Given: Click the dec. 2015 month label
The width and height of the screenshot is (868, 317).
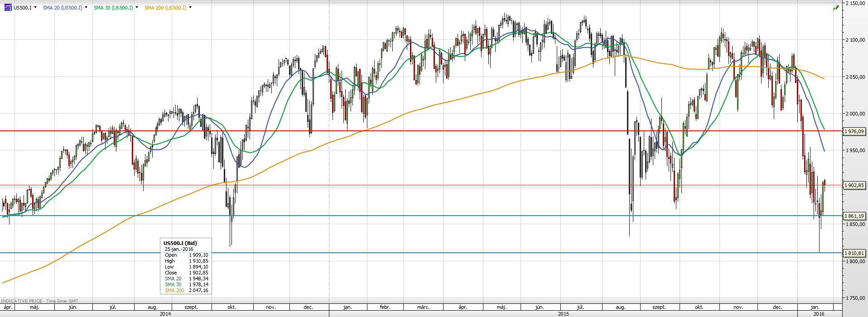Looking at the screenshot, I should [x=777, y=307].
